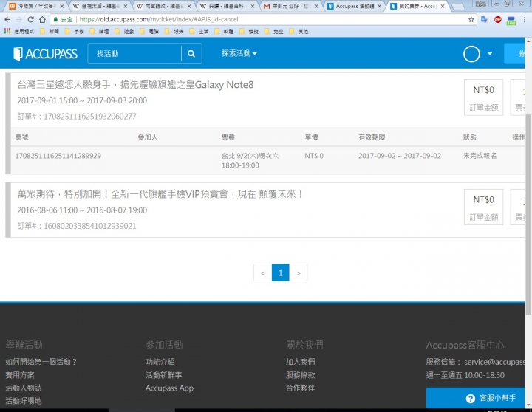This screenshot has height=412, width=532.
Task: Open the 軟體 bookmark folder
Action: pos(225,31)
